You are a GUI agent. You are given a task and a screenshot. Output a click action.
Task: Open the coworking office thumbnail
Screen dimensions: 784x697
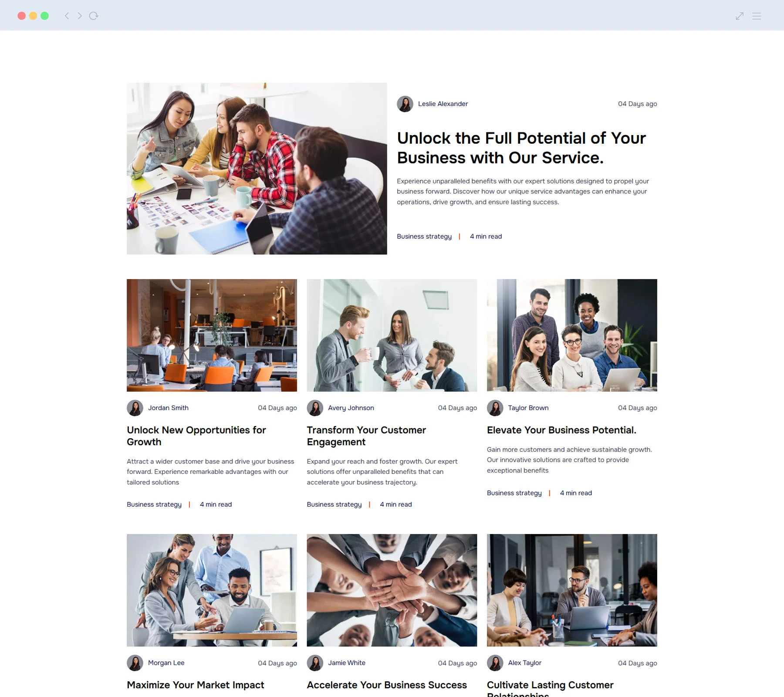click(212, 335)
